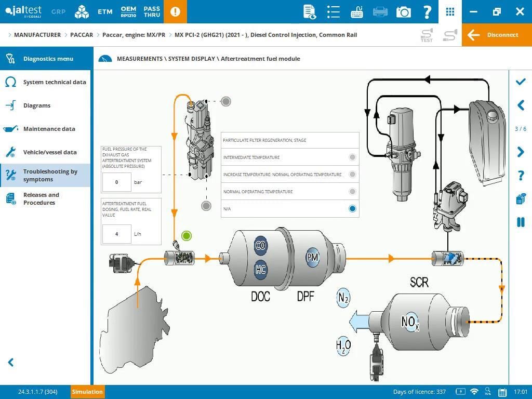The image size is (532, 399).
Task: Select the N/A radio button
Action: [x=352, y=209]
